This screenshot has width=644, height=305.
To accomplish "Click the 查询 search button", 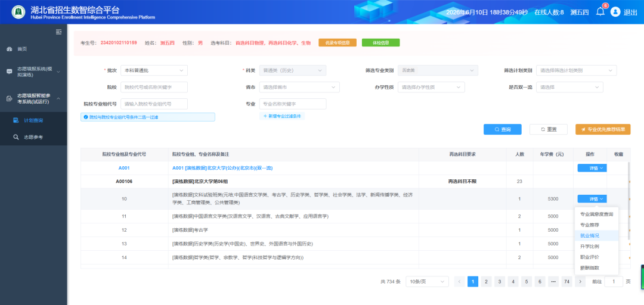I will tap(502, 129).
